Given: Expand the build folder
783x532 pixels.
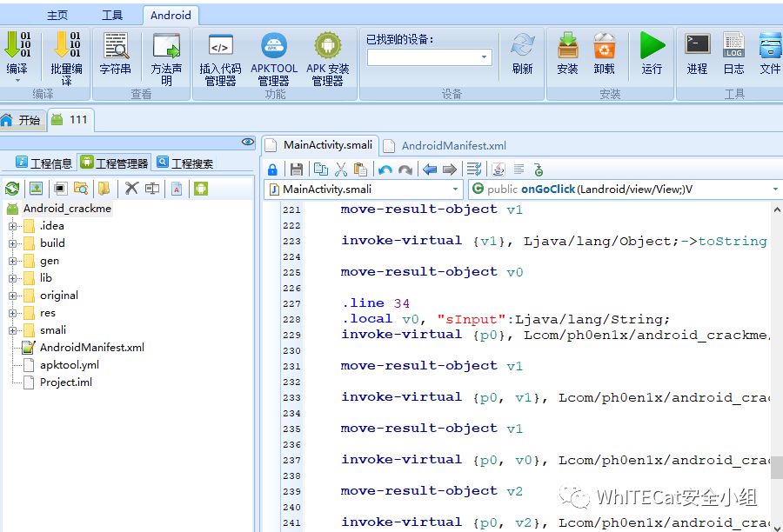Looking at the screenshot, I should (x=12, y=243).
